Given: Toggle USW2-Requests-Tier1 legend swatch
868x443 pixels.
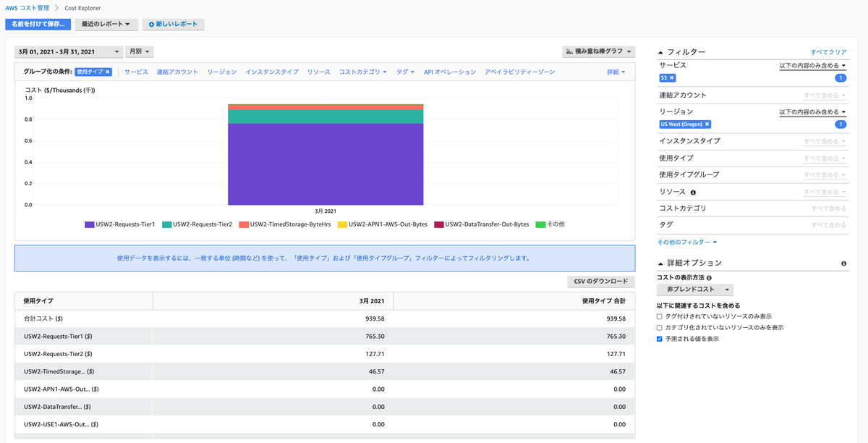Looking at the screenshot, I should click(90, 224).
